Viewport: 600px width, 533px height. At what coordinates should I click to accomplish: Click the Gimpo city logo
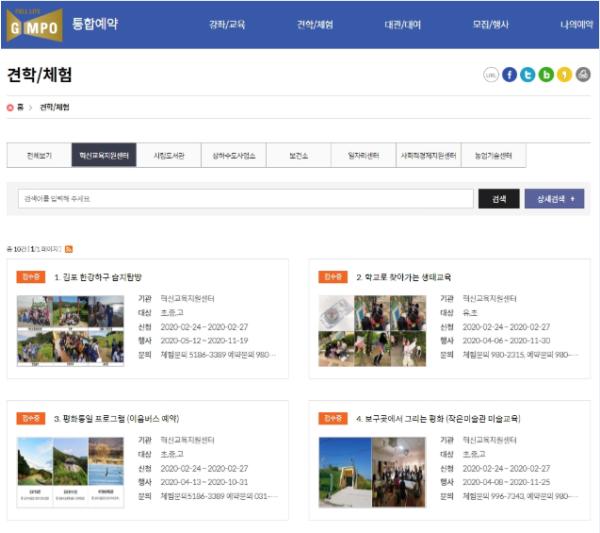[x=35, y=24]
